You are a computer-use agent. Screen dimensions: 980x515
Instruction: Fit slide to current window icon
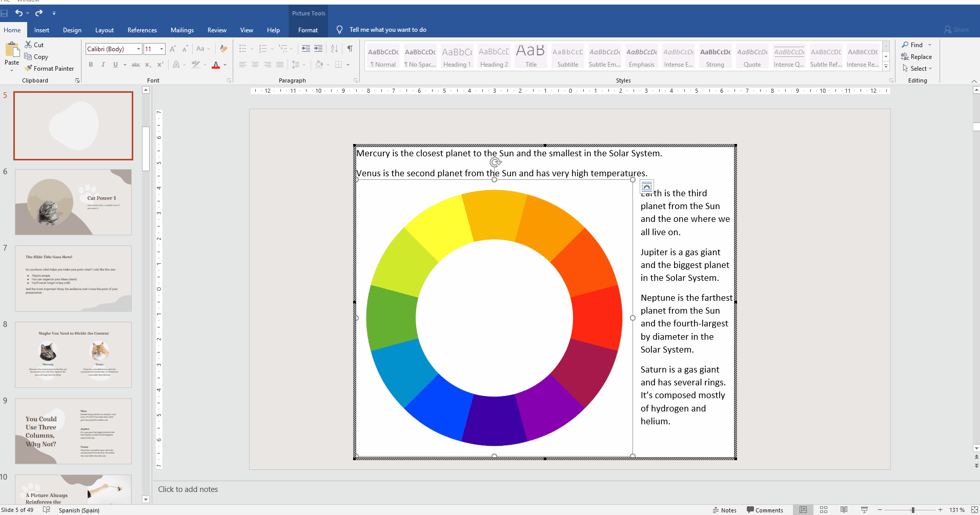974,510
